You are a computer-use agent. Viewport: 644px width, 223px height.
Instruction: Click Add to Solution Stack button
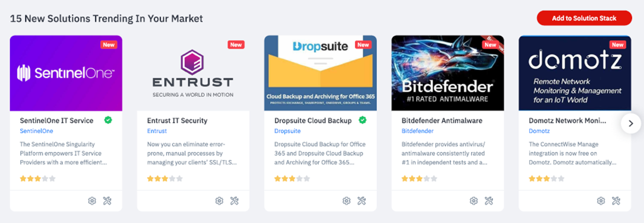click(x=584, y=18)
